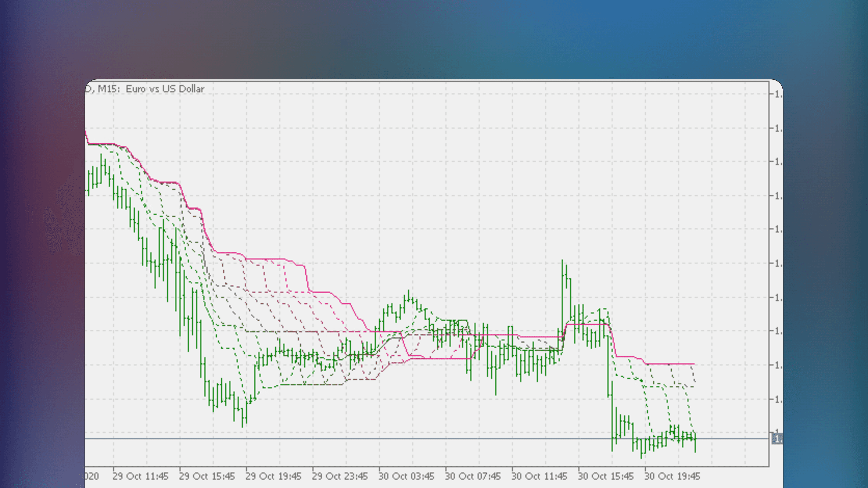Click an empty grid area in the chart center
Viewport: 868px width, 488px height.
pyautogui.click(x=472, y=202)
